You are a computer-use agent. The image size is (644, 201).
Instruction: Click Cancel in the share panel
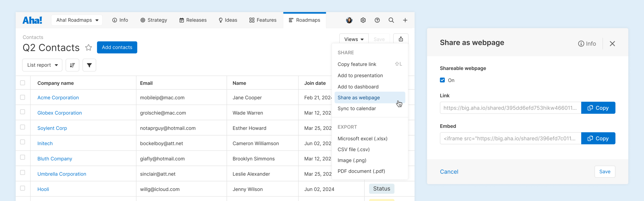449,172
